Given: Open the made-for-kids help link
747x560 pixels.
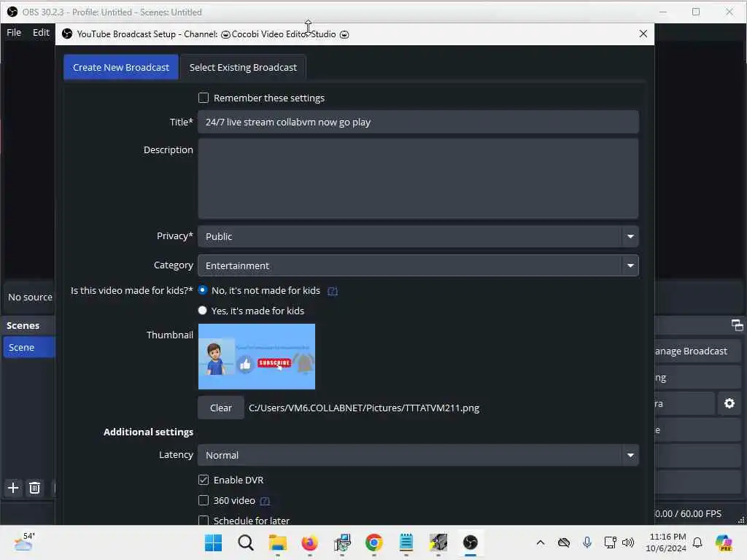Looking at the screenshot, I should [x=333, y=291].
